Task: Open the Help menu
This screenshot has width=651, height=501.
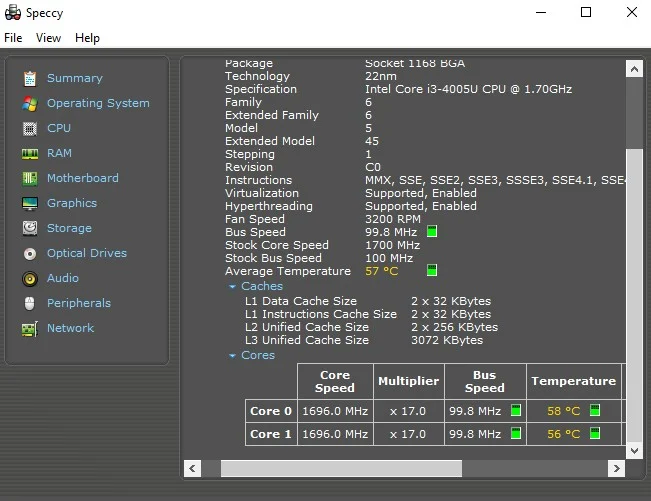Action: (87, 38)
